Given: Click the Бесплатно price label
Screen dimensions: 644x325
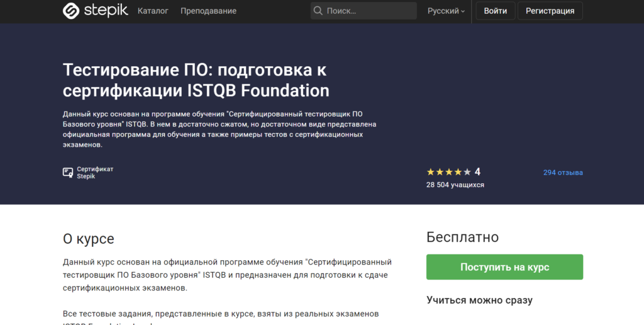Looking at the screenshot, I should [x=462, y=237].
